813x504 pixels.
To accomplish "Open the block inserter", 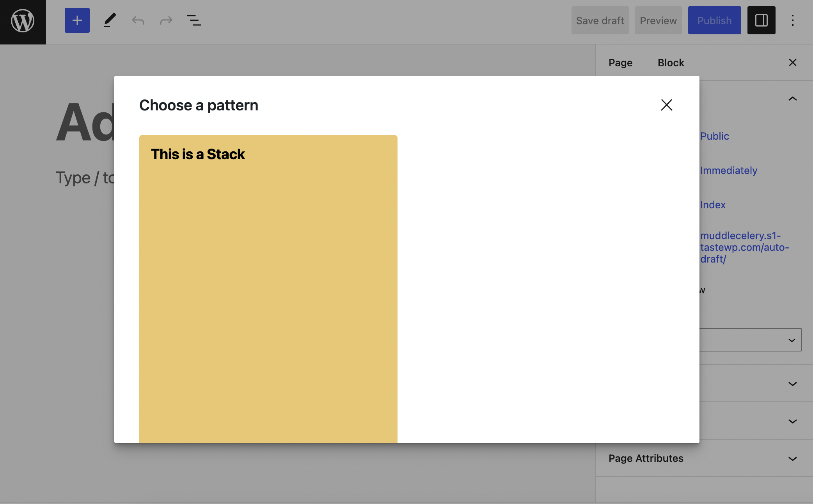I will click(x=77, y=20).
